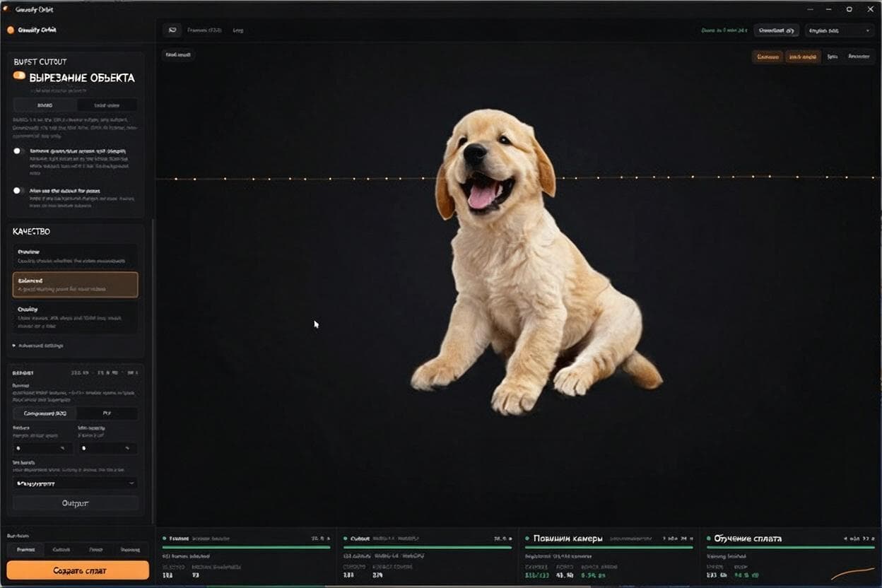The width and height of the screenshot is (882, 588).
Task: Click the sidebar vertical scrollbar
Action: tap(153, 371)
